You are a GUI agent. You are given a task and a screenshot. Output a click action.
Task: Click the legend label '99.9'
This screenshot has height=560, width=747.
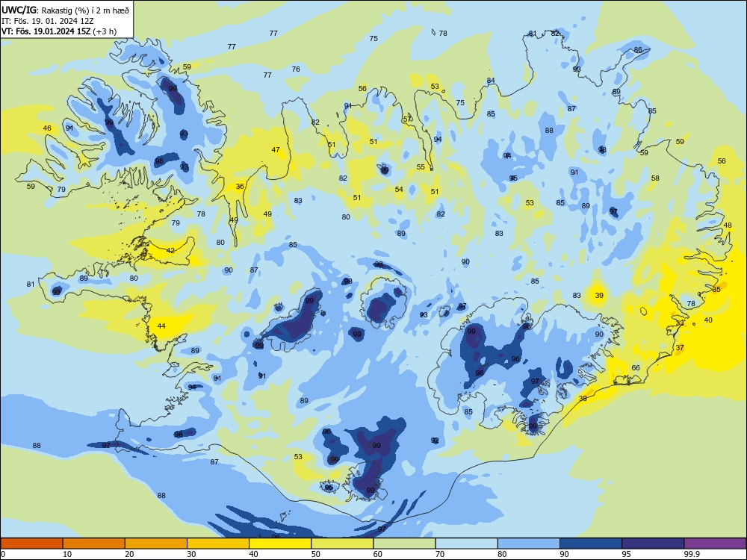click(x=691, y=554)
